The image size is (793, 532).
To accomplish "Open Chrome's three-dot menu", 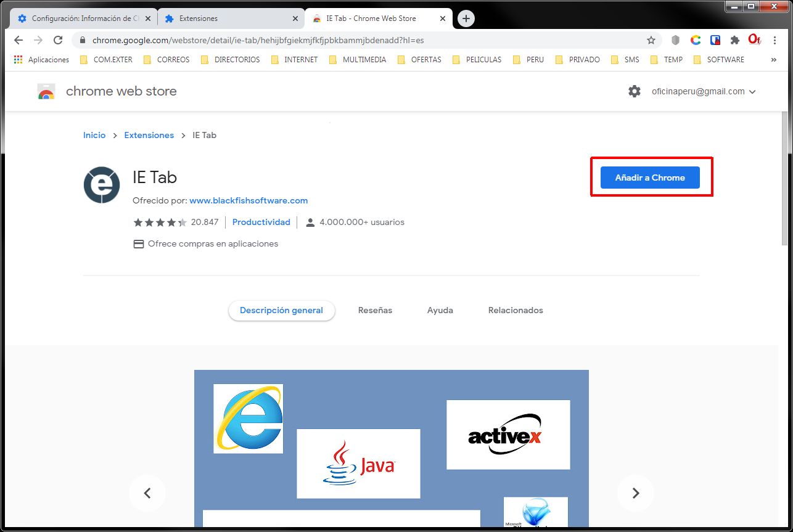I will pyautogui.click(x=775, y=40).
